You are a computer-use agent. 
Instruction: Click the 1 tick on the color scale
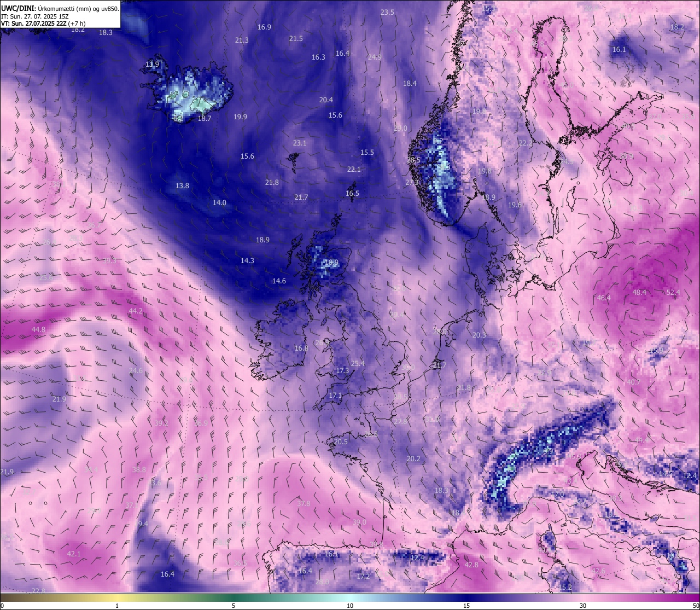(x=117, y=606)
